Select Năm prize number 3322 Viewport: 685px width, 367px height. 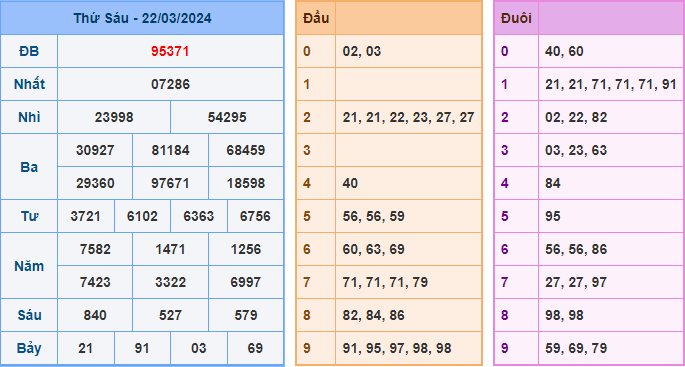point(170,282)
